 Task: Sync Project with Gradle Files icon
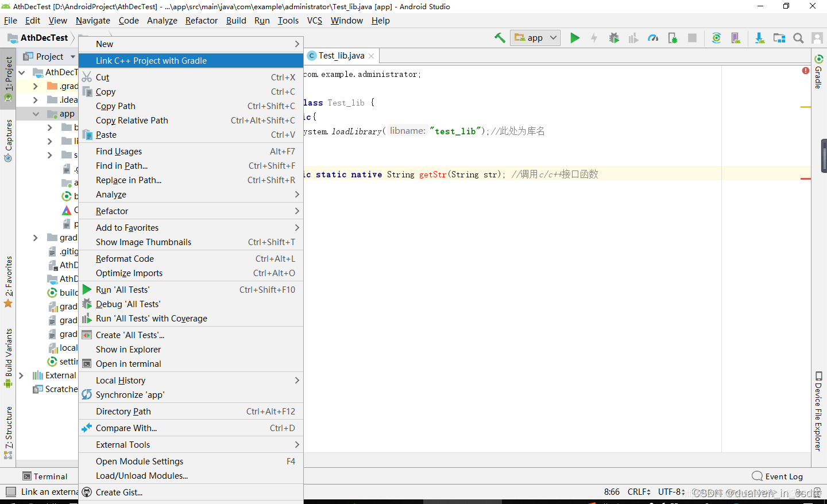coord(716,38)
